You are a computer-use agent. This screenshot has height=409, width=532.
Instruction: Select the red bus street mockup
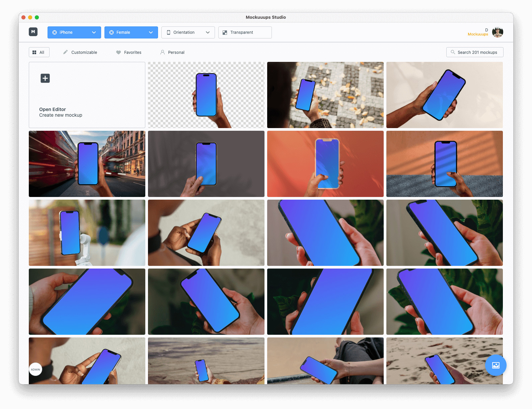(x=87, y=164)
